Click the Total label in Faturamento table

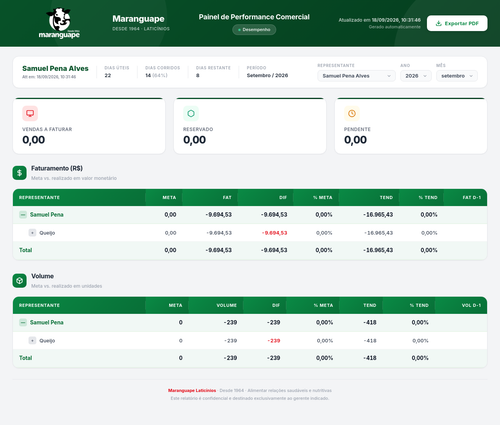[25, 250]
